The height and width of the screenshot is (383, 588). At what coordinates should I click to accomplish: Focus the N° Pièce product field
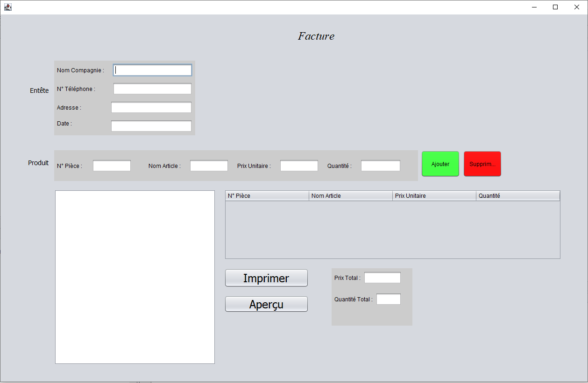112,166
